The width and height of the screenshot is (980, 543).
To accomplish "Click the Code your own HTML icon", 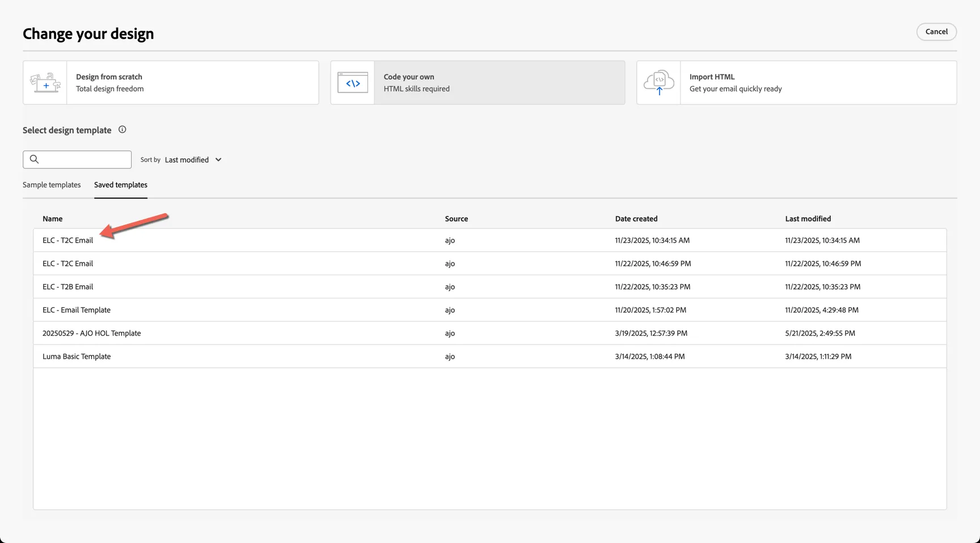I will click(x=353, y=83).
